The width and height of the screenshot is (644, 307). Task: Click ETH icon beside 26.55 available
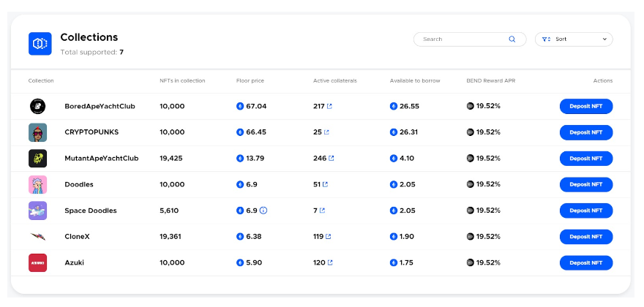coord(394,106)
